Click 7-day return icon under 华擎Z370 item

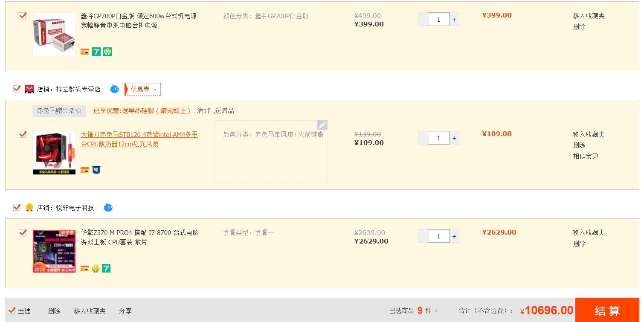[x=106, y=268]
